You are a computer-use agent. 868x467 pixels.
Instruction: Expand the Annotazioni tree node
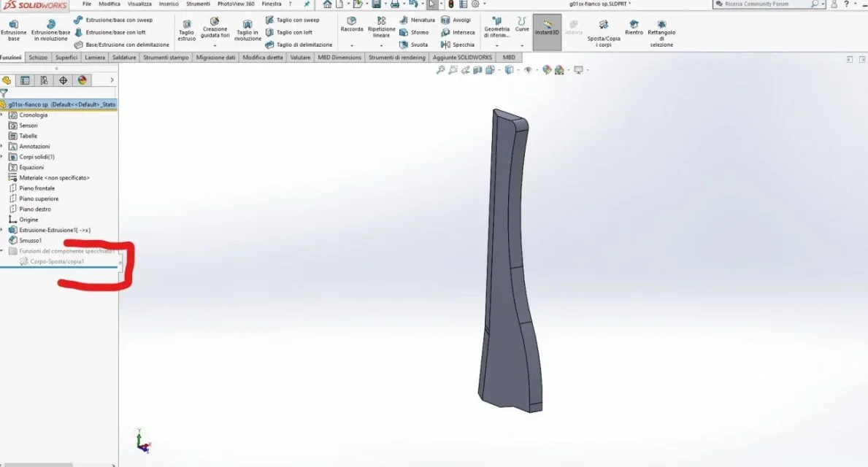2,147
